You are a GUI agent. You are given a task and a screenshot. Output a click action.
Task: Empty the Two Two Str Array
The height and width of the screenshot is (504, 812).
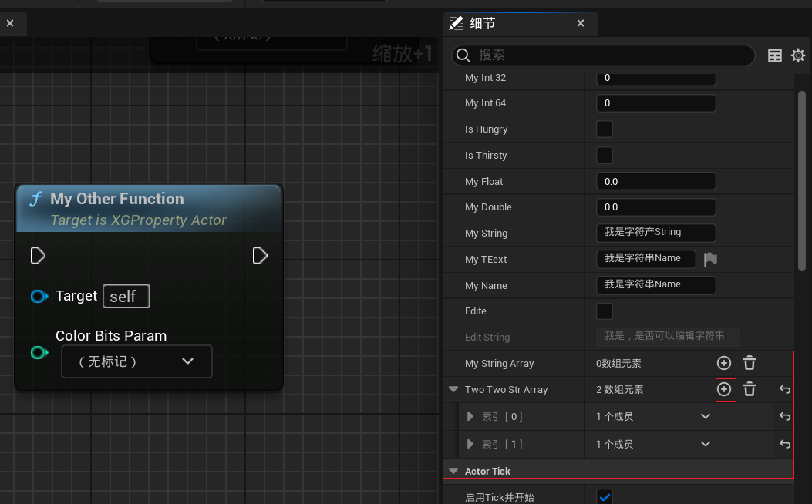pos(750,389)
